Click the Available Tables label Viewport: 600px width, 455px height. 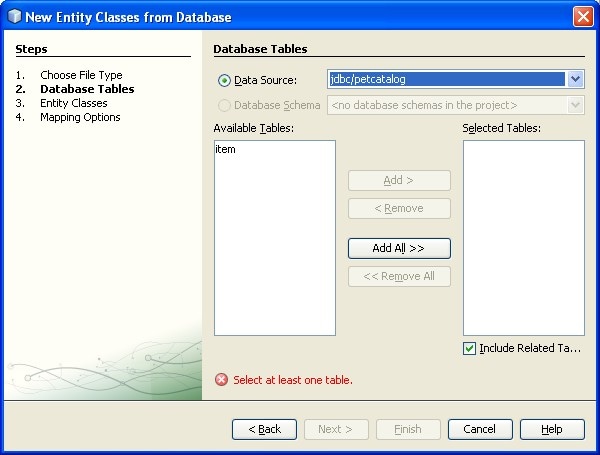click(253, 128)
